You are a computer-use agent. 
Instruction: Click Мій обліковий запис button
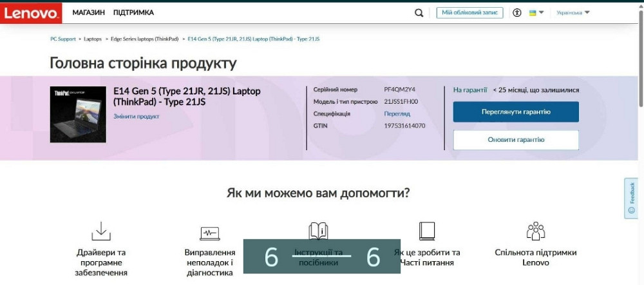pos(469,13)
